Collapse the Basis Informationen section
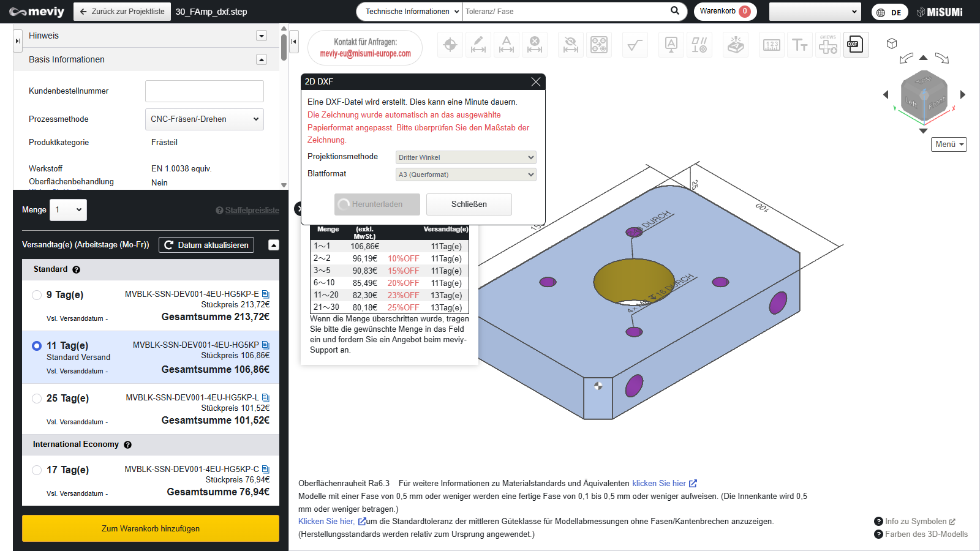This screenshot has height=551, width=980. click(x=262, y=59)
